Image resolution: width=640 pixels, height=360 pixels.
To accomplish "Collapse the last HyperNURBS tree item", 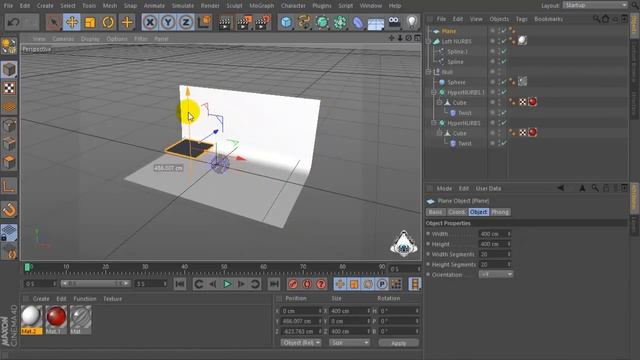I will (434, 123).
